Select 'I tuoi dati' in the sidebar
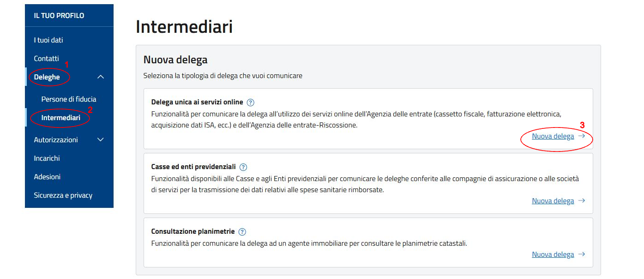Image resolution: width=644 pixels, height=279 pixels. click(x=48, y=40)
